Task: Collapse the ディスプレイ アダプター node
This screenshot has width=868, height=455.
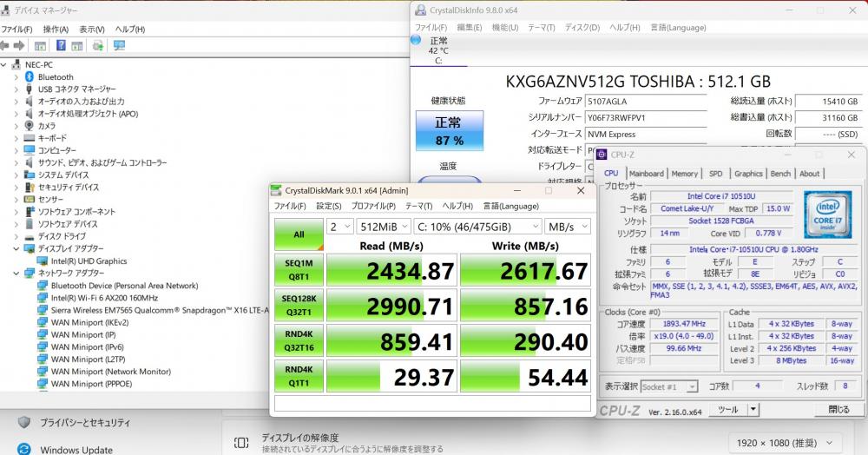Action: [x=16, y=248]
